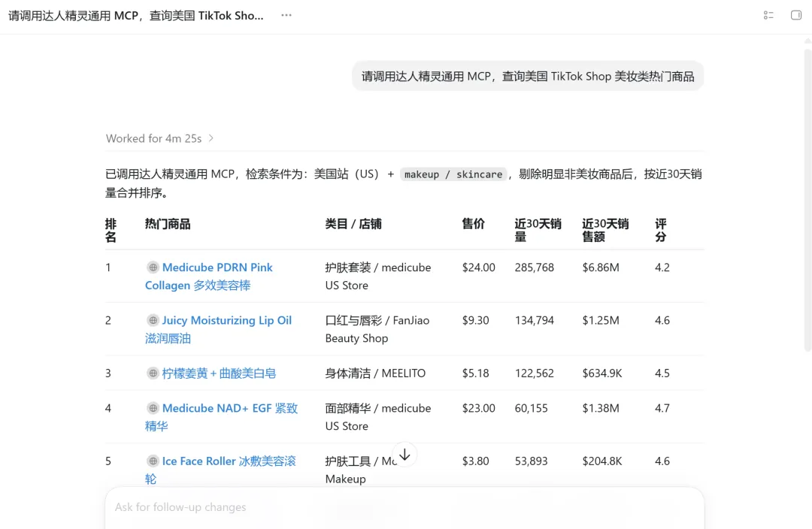Open the three-dot conversation options menu
812x529 pixels.
[286, 16]
